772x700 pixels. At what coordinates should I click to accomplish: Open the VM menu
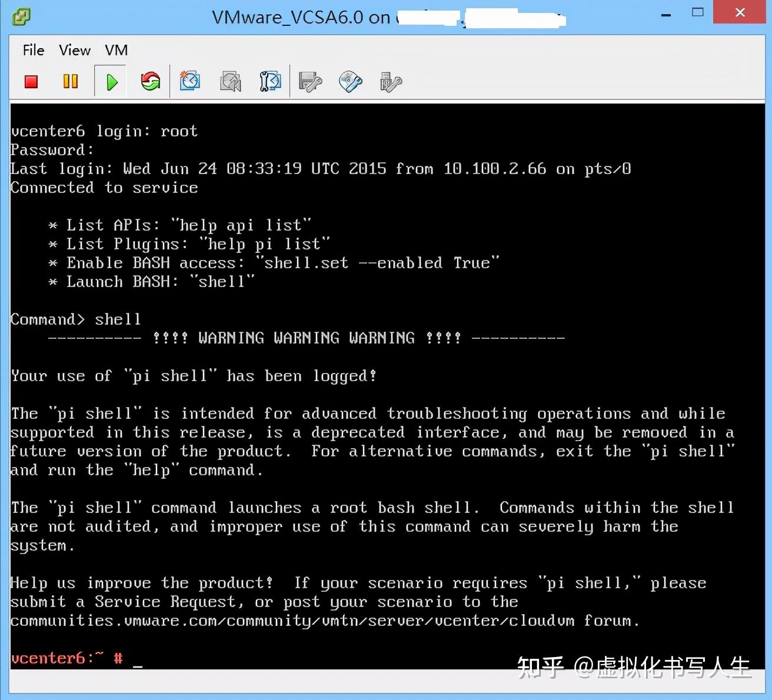pos(116,50)
